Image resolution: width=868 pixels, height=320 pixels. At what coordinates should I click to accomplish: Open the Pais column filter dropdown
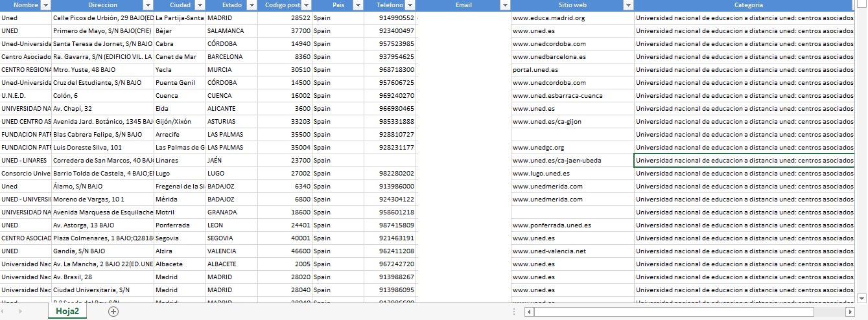pyautogui.click(x=357, y=5)
